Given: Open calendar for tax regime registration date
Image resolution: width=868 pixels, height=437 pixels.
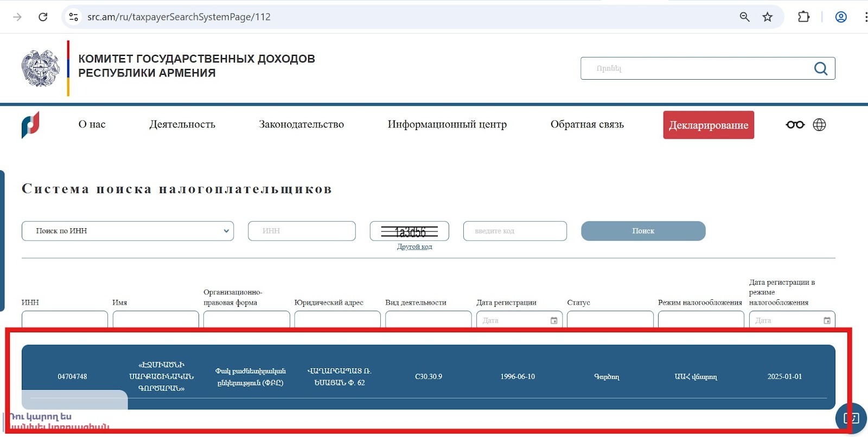Looking at the screenshot, I should 827,320.
